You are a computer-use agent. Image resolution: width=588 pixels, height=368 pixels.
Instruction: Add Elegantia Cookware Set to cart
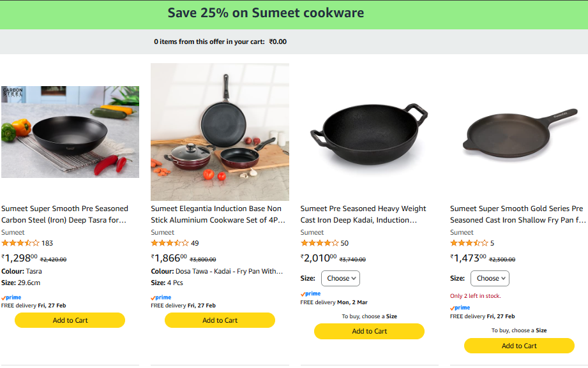[x=220, y=320]
